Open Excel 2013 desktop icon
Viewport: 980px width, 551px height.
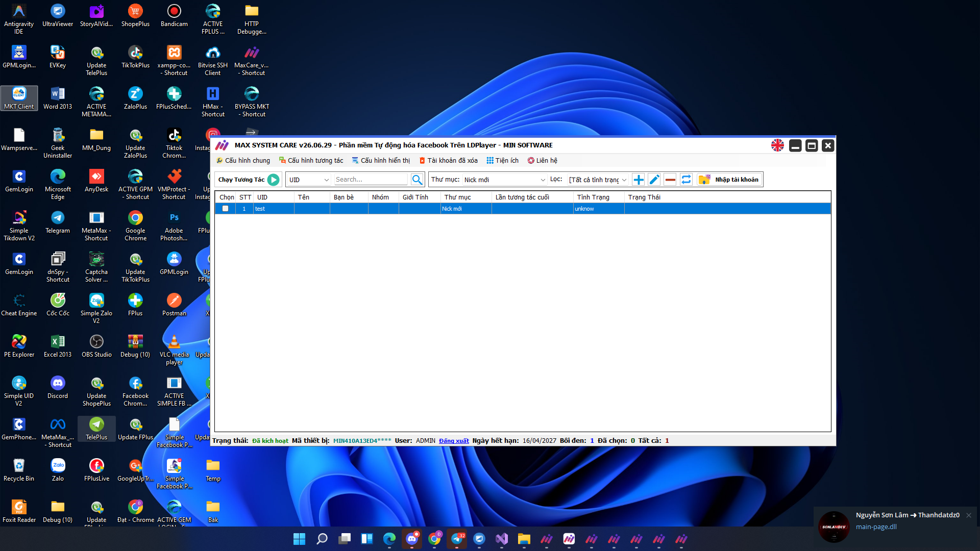58,346
